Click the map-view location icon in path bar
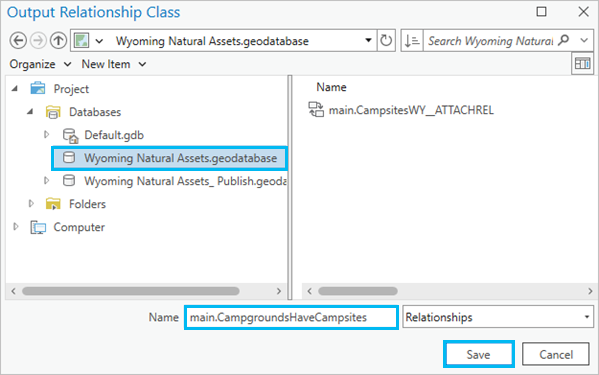599x375 pixels. [81, 40]
